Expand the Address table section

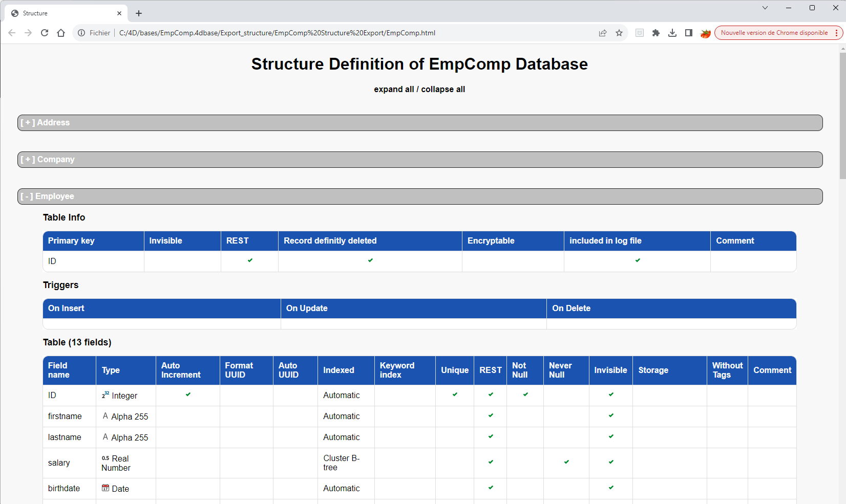coord(45,123)
